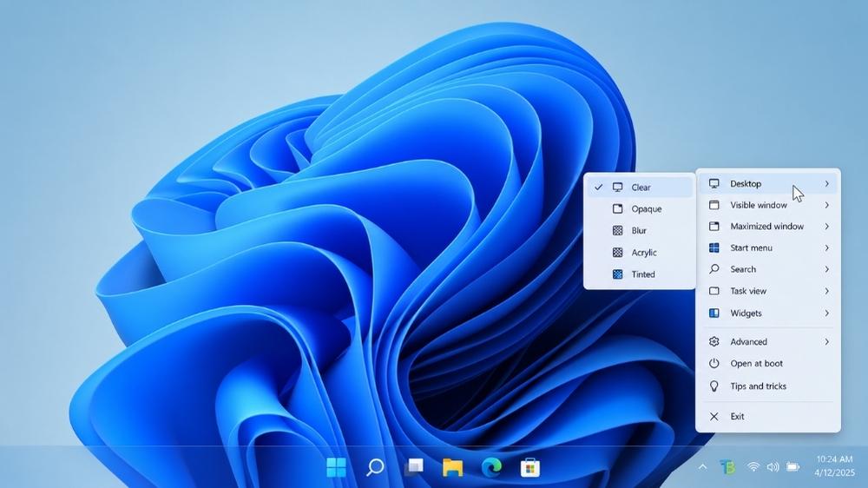Click the Maximized window icon
This screenshot has height=488, width=868.
[714, 226]
